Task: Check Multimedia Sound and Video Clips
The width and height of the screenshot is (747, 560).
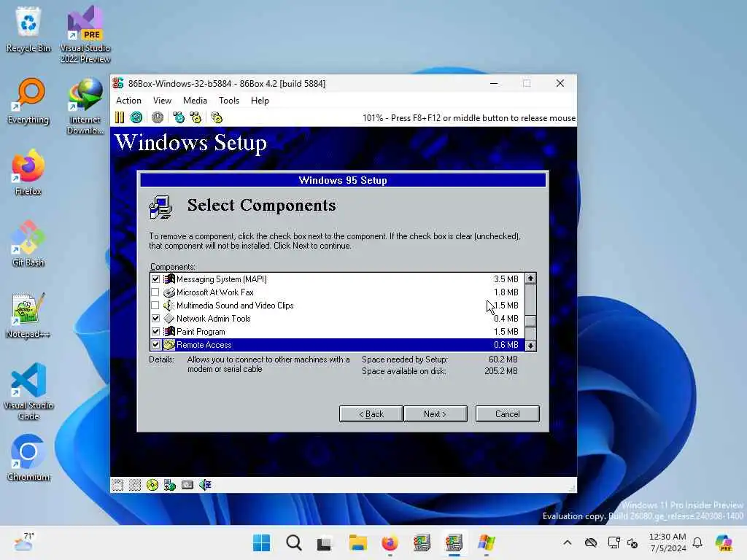Action: [x=155, y=306]
